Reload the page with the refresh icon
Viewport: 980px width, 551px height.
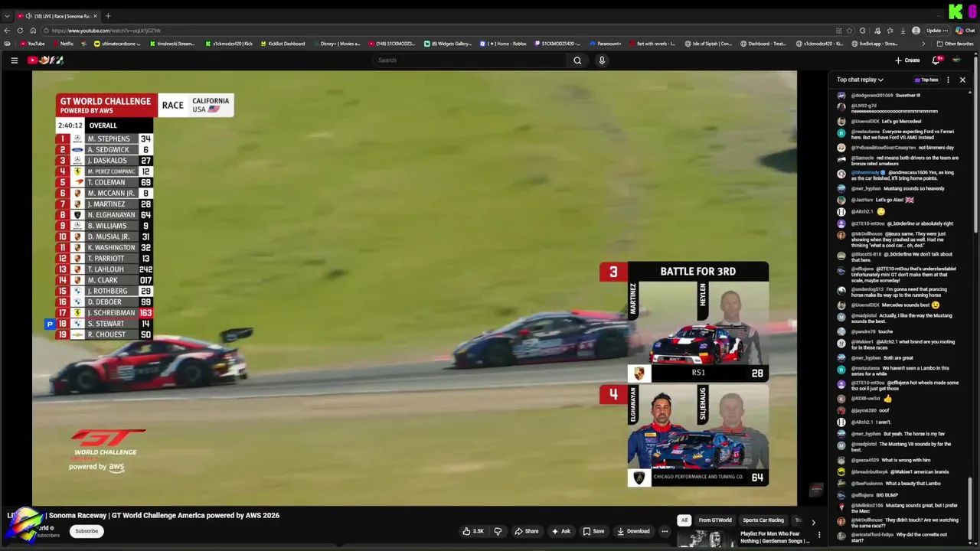point(19,31)
